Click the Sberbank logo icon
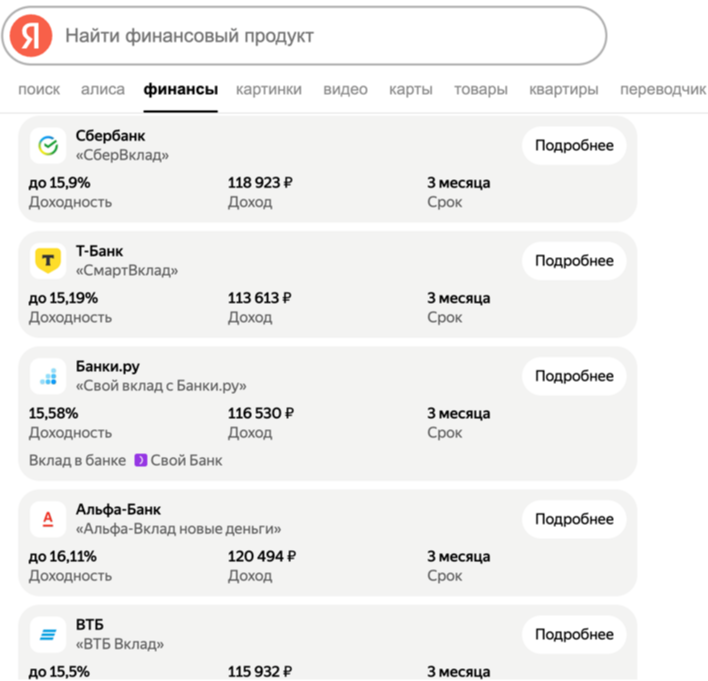This screenshot has width=708, height=681. coord(47,146)
